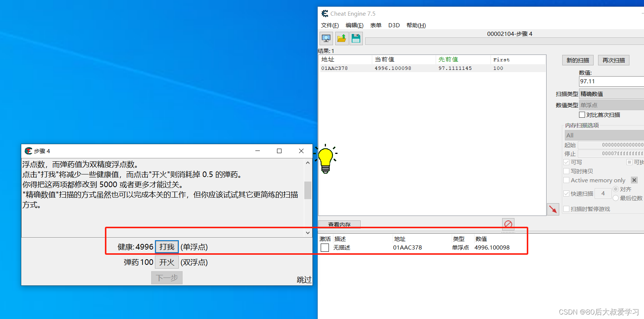Click the tutorial scroll down arrow
The image size is (644, 319).
(308, 233)
